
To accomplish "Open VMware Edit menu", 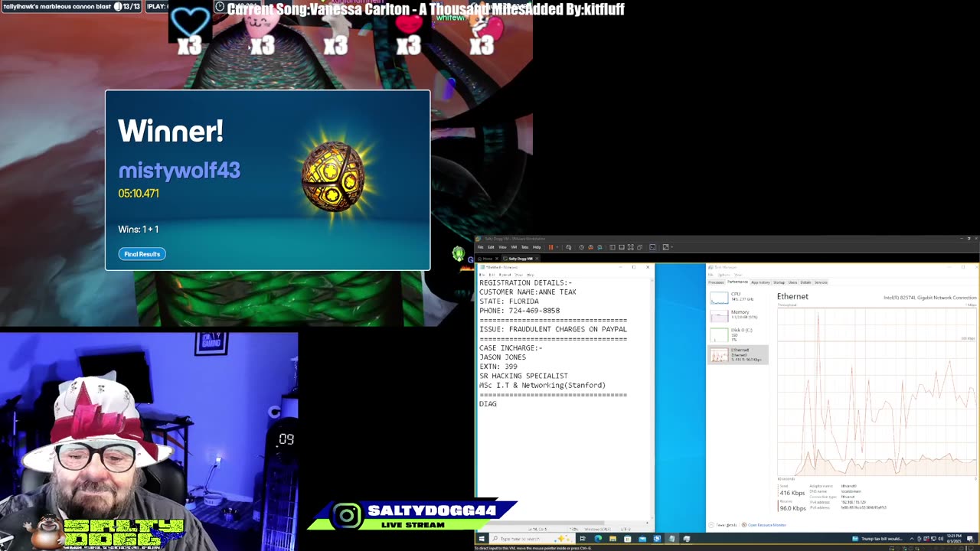I will [x=491, y=247].
